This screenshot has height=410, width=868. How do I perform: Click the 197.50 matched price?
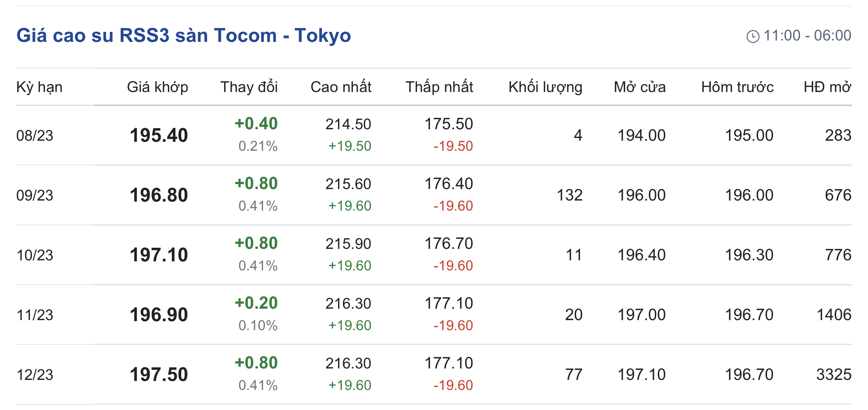point(159,375)
